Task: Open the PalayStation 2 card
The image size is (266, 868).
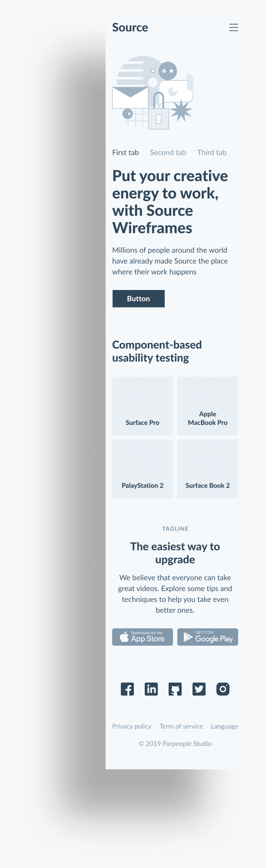Action: [143, 469]
